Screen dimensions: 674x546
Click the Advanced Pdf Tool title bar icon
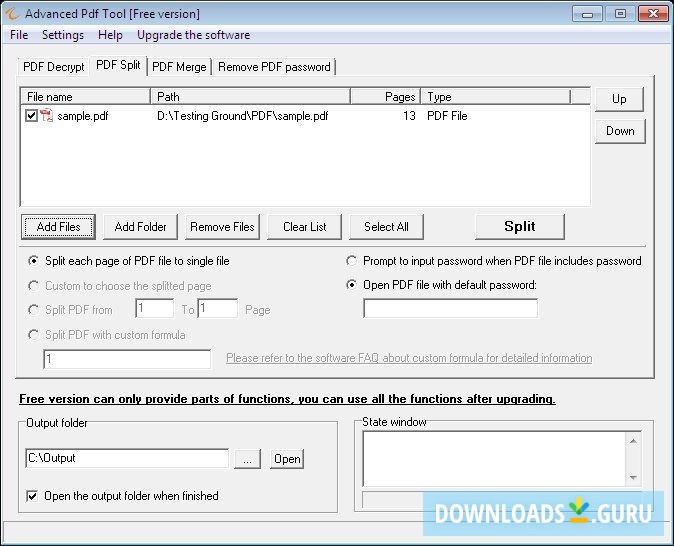12,14
